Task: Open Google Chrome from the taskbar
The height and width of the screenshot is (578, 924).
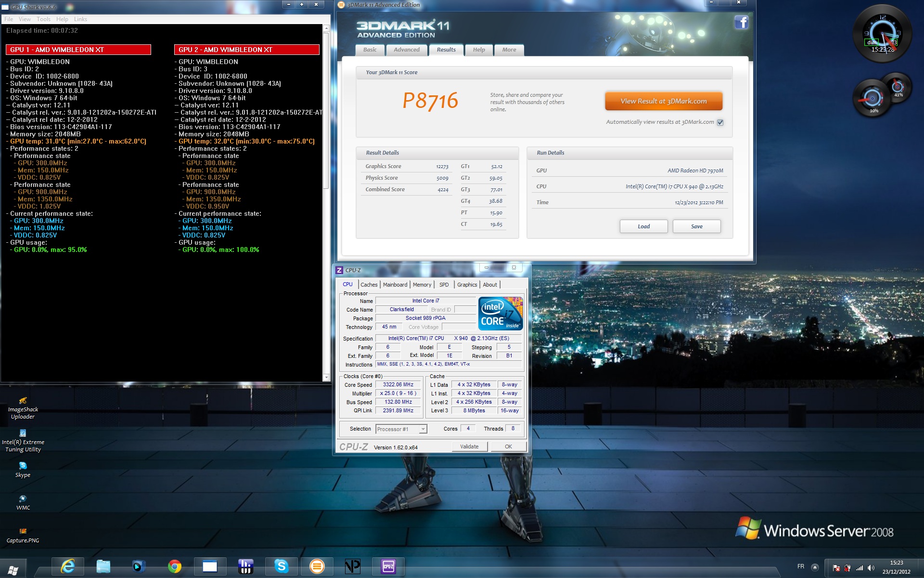Action: (x=174, y=566)
